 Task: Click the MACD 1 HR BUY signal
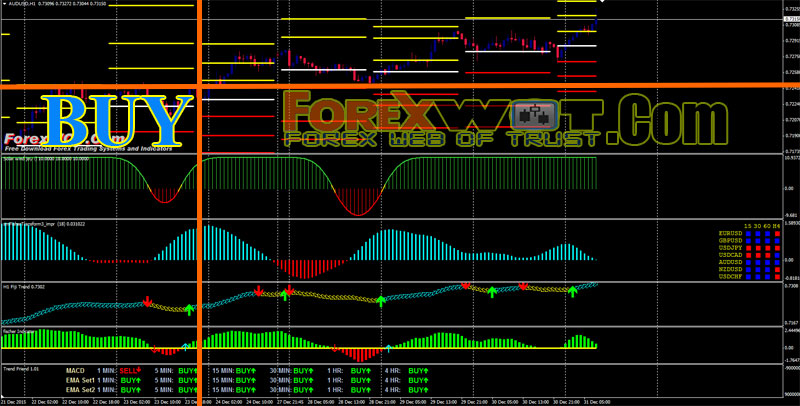[x=361, y=371]
